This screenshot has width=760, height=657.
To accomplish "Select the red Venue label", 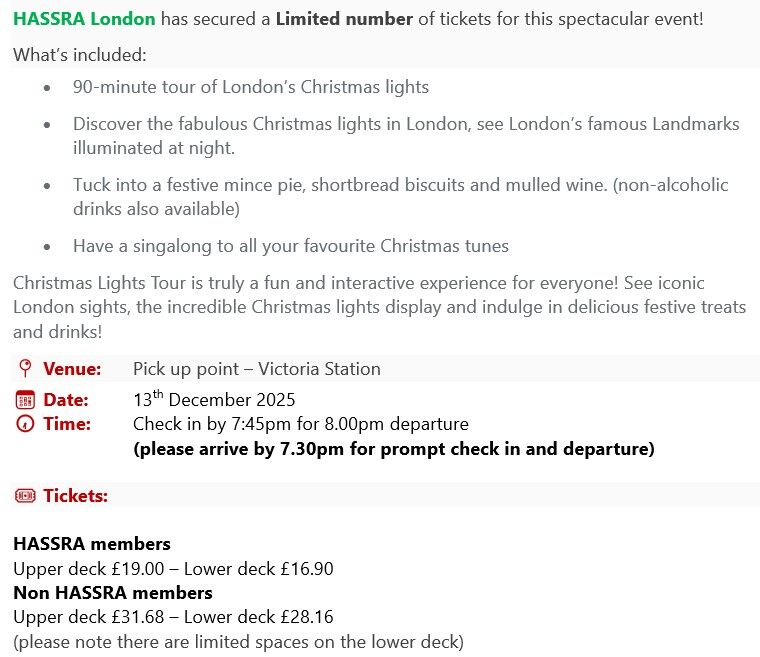I will [x=72, y=369].
